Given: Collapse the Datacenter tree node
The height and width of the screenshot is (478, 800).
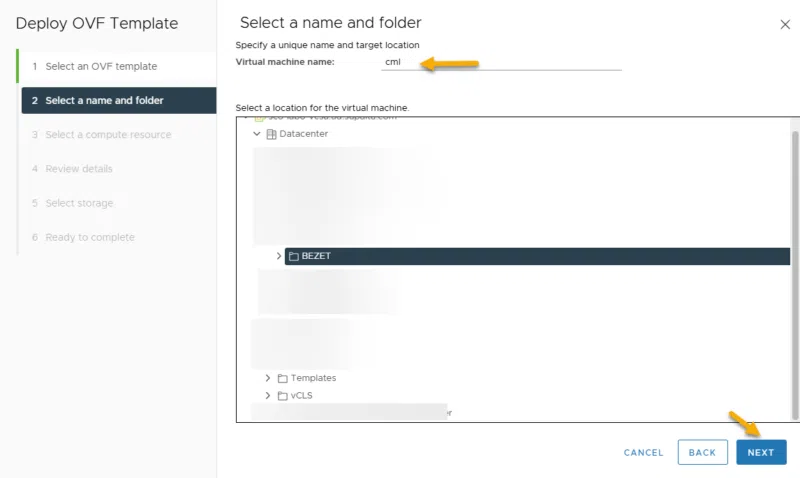Looking at the screenshot, I should (257, 134).
